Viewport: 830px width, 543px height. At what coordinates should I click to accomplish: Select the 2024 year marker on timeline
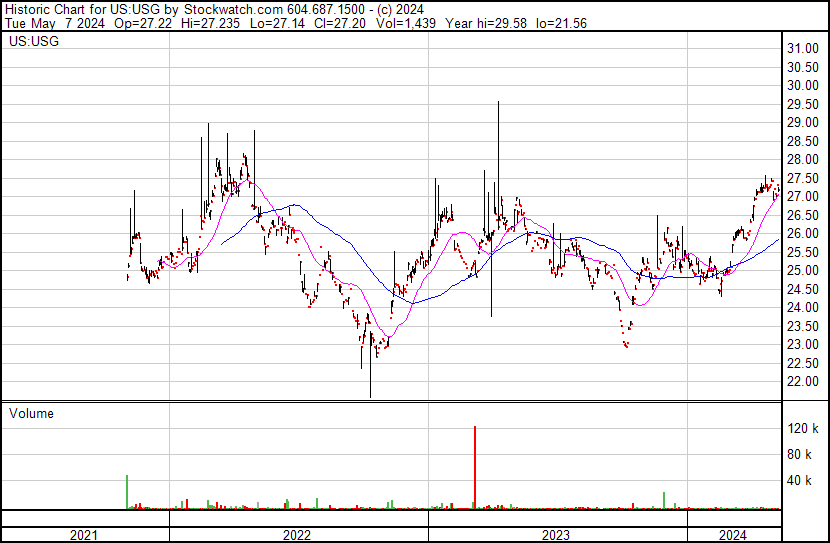point(732,535)
